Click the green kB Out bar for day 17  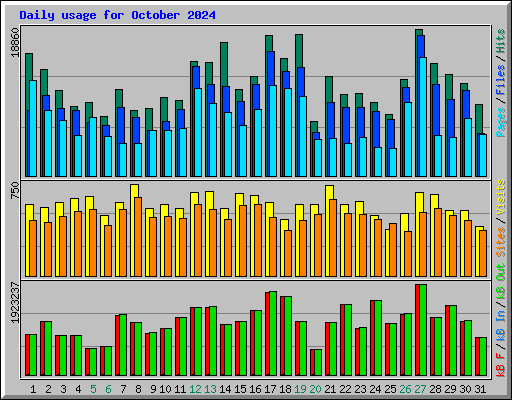pos(273,334)
